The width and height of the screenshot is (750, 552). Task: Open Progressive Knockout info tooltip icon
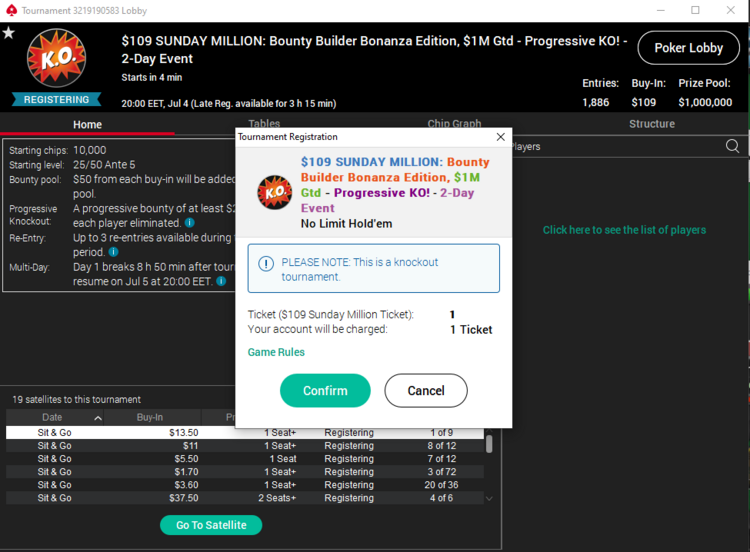pos(189,222)
